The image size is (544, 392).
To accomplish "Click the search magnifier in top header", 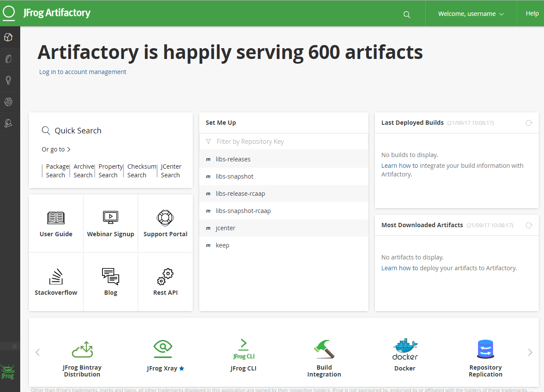I will (x=407, y=15).
